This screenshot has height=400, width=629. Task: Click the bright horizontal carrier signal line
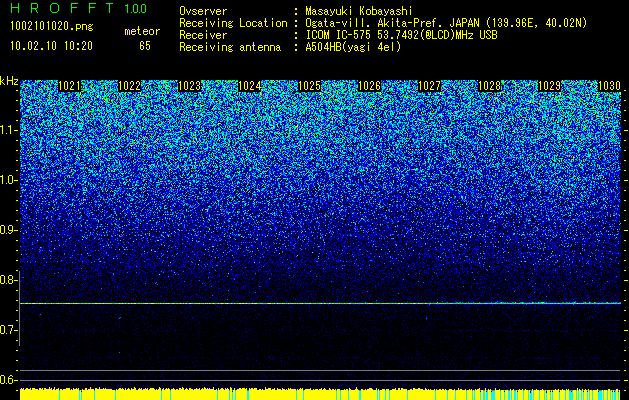click(321, 303)
